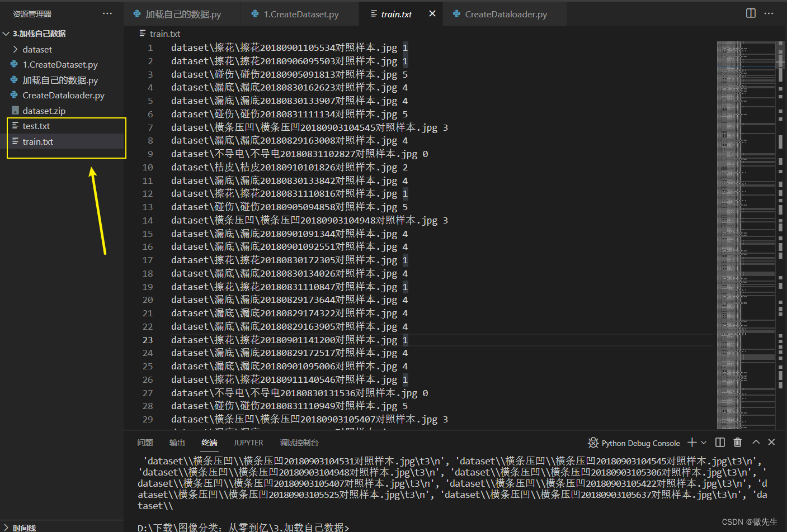The image size is (787, 532).
Task: Switch to the 1.CreateDataset.py editor tab
Action: point(300,14)
